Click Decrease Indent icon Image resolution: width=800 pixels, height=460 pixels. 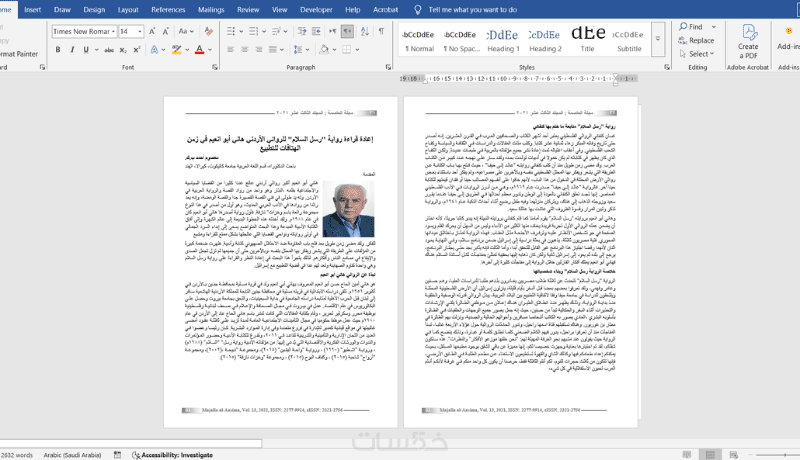pyautogui.click(x=302, y=32)
